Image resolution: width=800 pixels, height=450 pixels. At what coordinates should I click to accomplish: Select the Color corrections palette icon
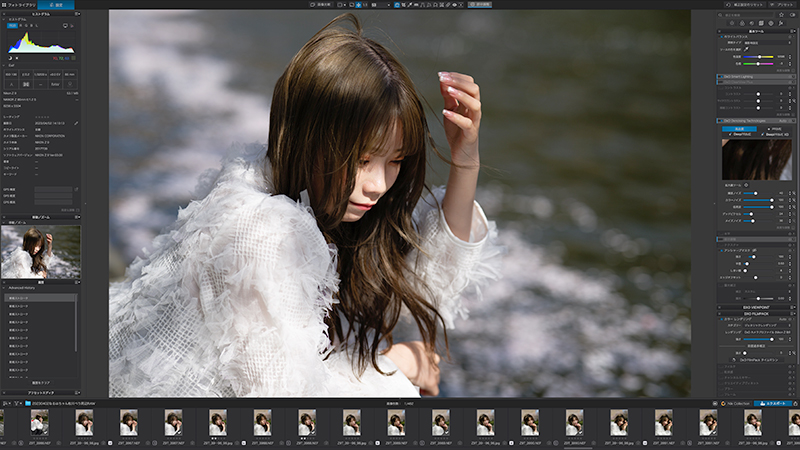click(x=742, y=23)
